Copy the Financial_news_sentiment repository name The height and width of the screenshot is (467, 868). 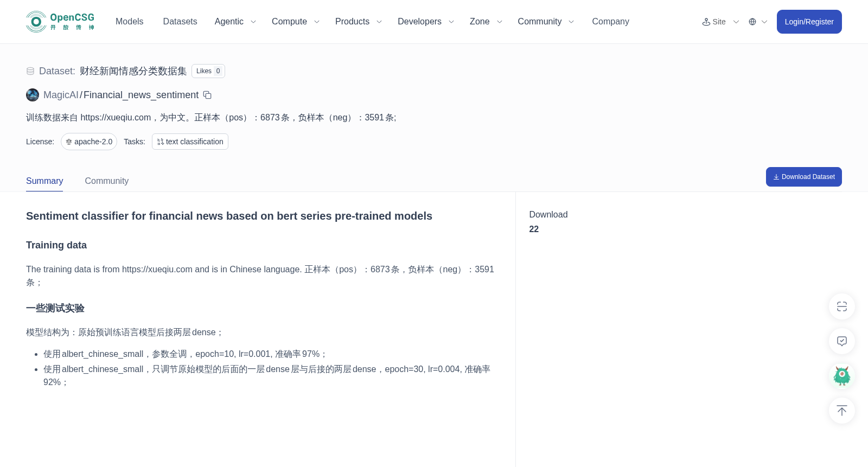pyautogui.click(x=207, y=95)
